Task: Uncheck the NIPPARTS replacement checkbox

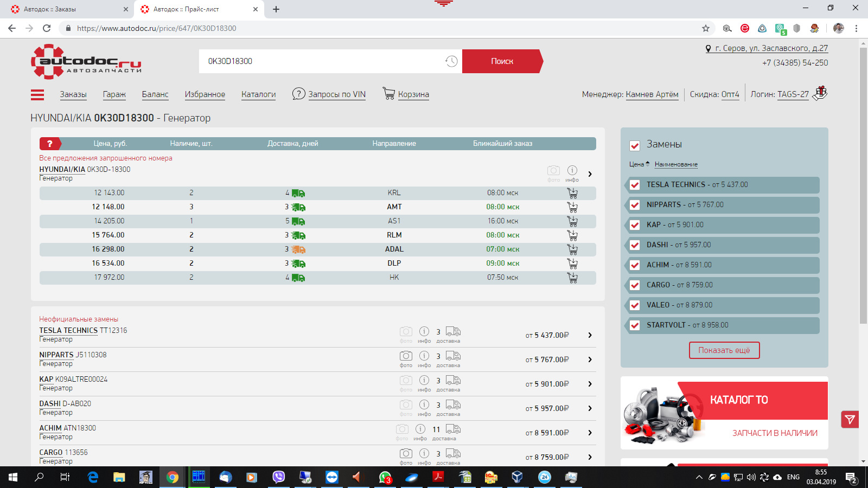Action: pyautogui.click(x=635, y=205)
